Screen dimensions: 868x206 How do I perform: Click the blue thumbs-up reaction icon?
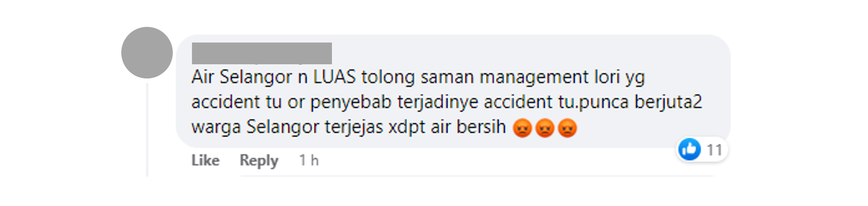point(689,149)
